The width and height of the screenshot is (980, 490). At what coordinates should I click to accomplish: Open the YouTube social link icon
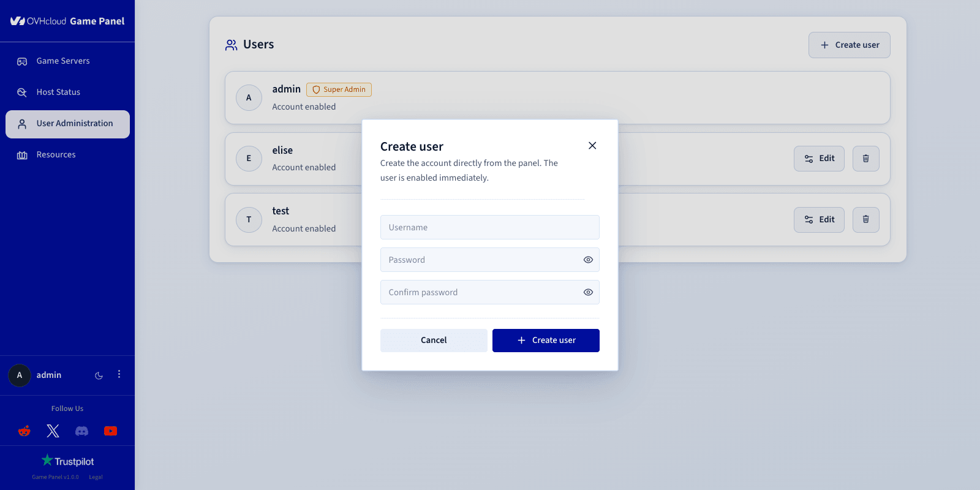click(111, 431)
